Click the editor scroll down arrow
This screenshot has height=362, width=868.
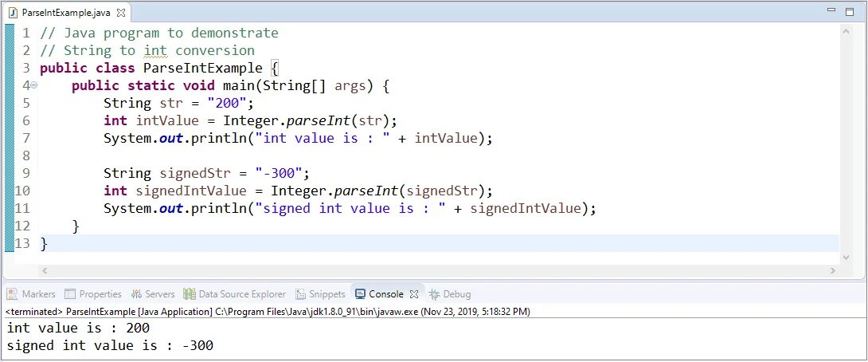pos(845,258)
